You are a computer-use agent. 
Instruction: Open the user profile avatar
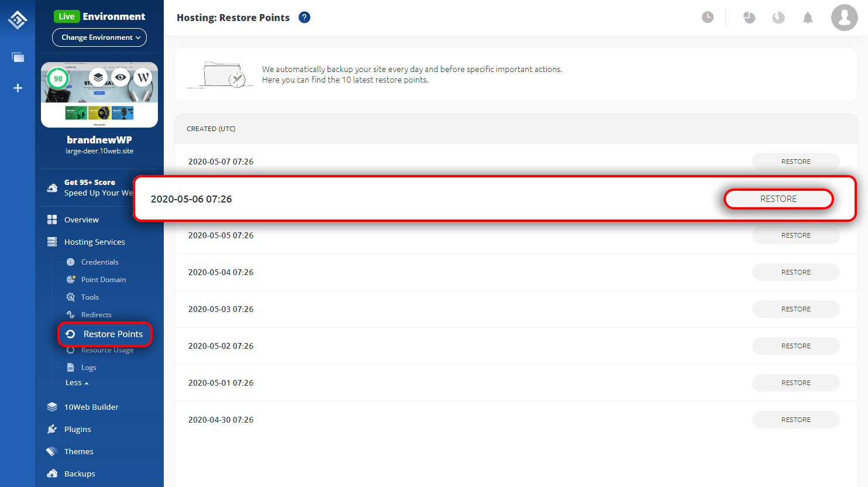(845, 18)
